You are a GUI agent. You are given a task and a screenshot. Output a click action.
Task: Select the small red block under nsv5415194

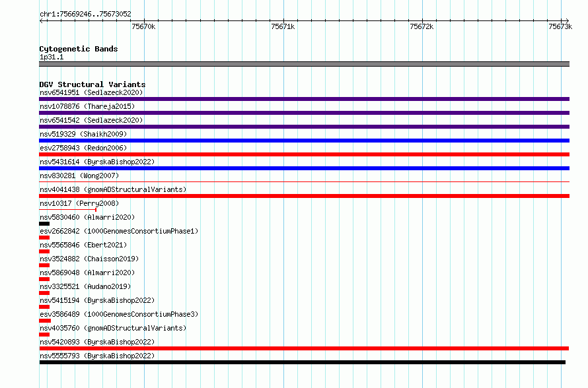pos(44,307)
